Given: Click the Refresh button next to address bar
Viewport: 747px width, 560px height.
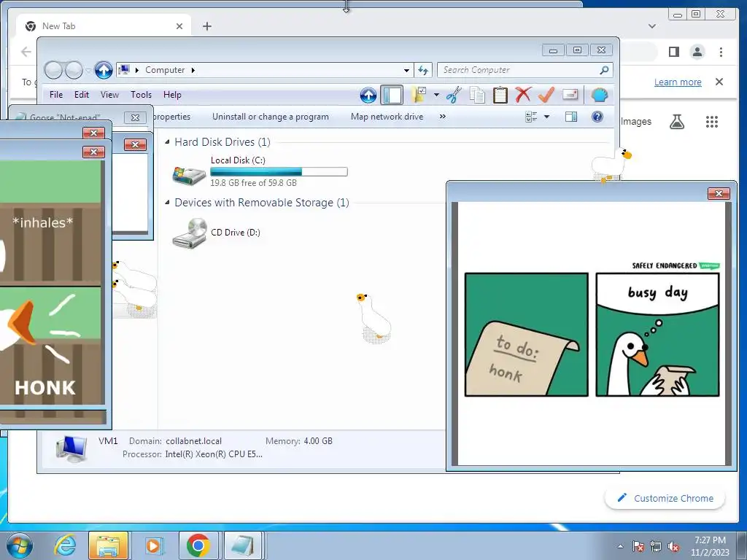Looking at the screenshot, I should click(x=423, y=70).
